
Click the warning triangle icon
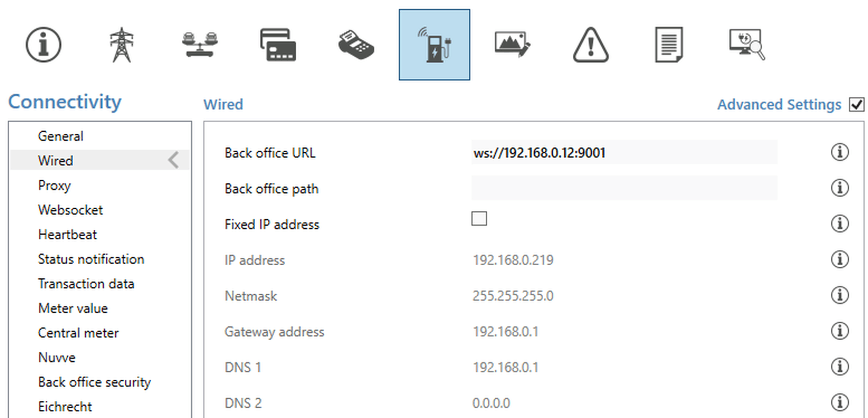tap(590, 45)
